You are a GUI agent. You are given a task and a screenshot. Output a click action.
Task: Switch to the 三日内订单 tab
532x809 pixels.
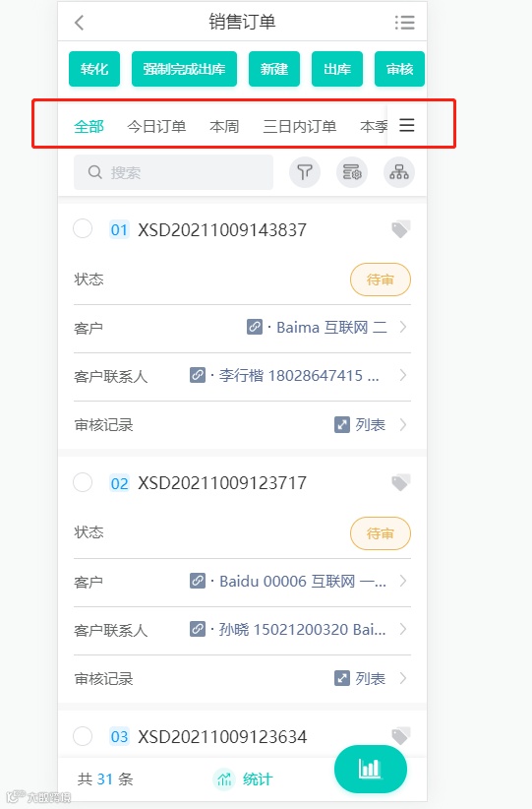[x=300, y=126]
